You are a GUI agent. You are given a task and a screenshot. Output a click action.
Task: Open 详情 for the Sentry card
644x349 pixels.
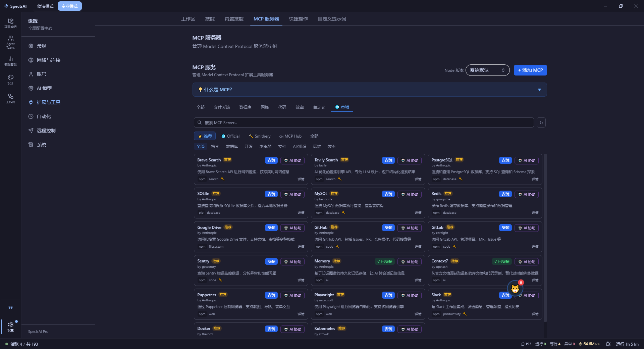click(x=301, y=280)
